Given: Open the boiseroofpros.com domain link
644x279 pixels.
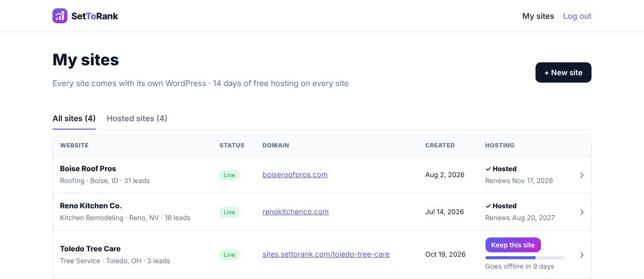Looking at the screenshot, I should pos(295,175).
